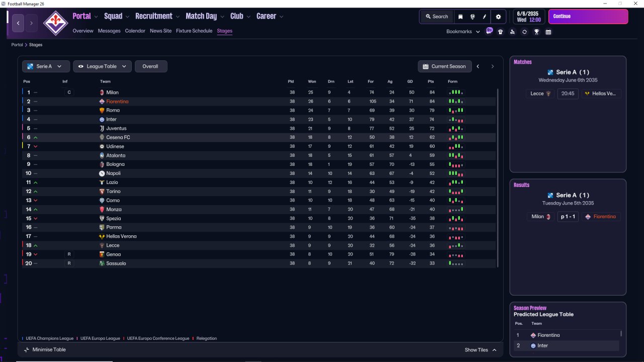This screenshot has height=362, width=644.
Task: Click the Sassuolo badge in league table
Action: point(102,263)
